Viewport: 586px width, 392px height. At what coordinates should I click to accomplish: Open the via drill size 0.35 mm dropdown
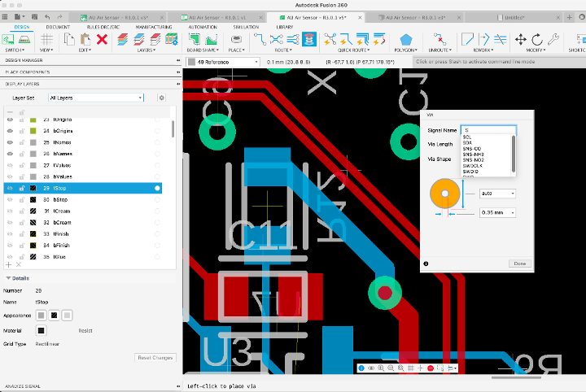coord(496,212)
